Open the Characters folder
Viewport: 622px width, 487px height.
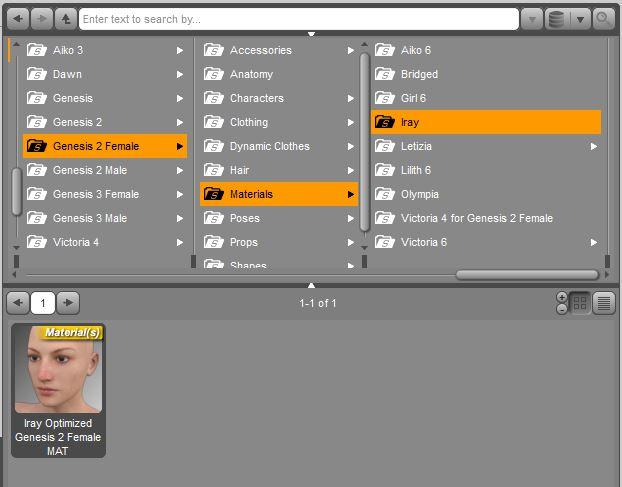click(x=279, y=98)
